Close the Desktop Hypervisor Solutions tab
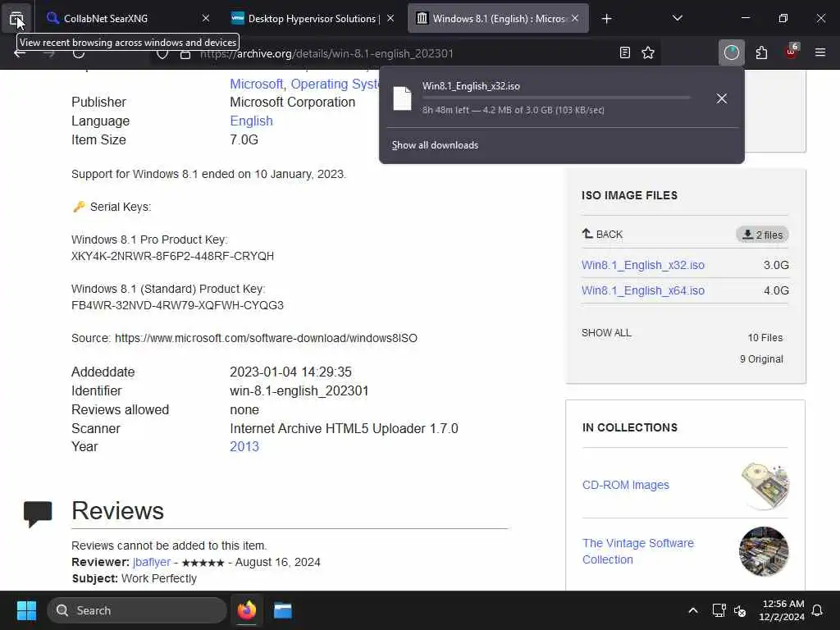Viewport: 840px width, 630px height. coord(390,19)
